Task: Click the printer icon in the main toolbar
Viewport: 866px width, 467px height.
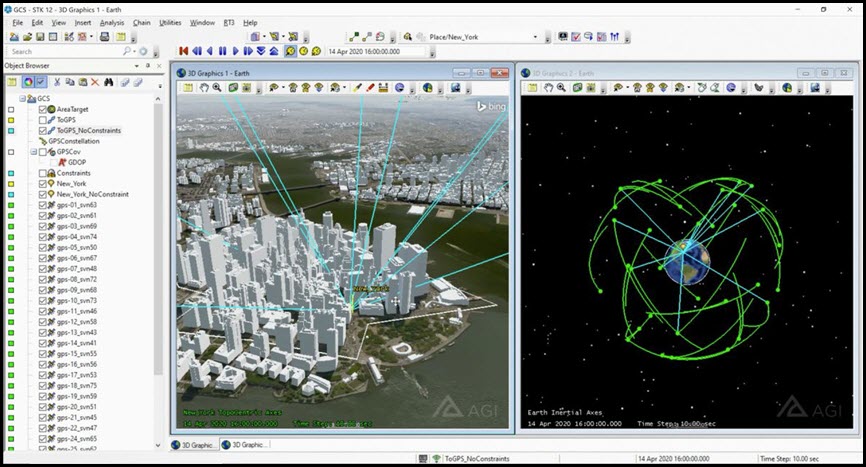Action: point(104,37)
